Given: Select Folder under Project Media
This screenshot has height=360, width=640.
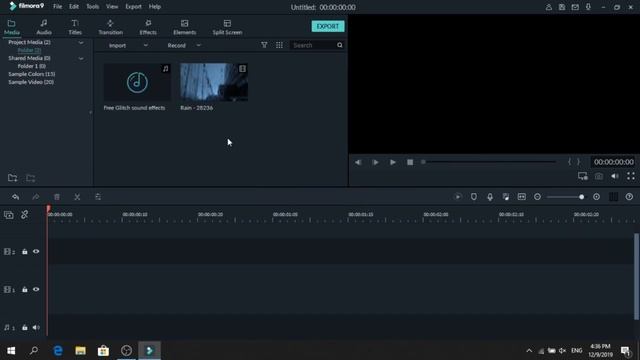Looking at the screenshot, I should click(29, 50).
